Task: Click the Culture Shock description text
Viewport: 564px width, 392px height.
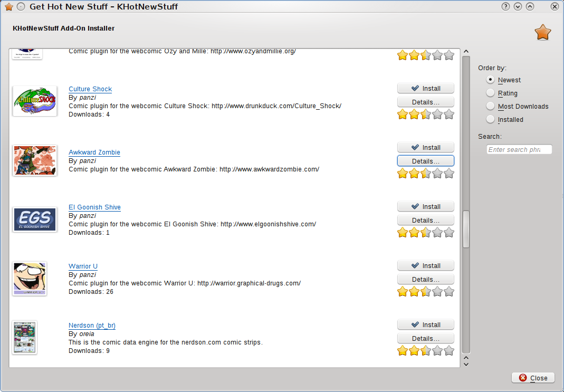Action: pos(205,106)
